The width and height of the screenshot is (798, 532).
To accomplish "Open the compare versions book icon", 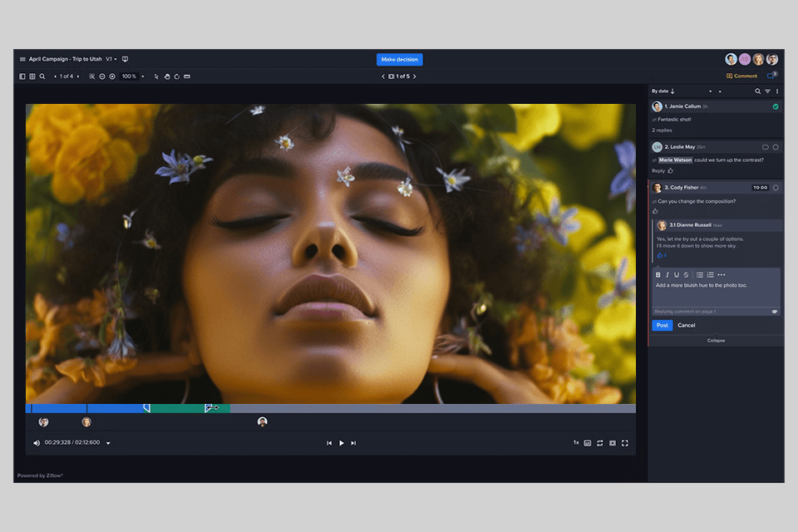I will point(126,59).
